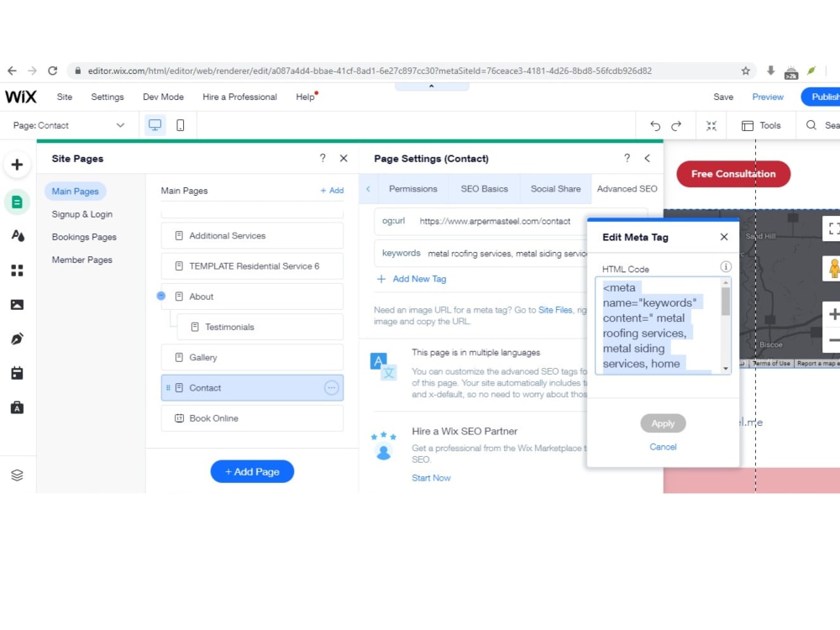Open the Theme Manager text-and-drop icon
This screenshot has width=840, height=630.
[17, 236]
